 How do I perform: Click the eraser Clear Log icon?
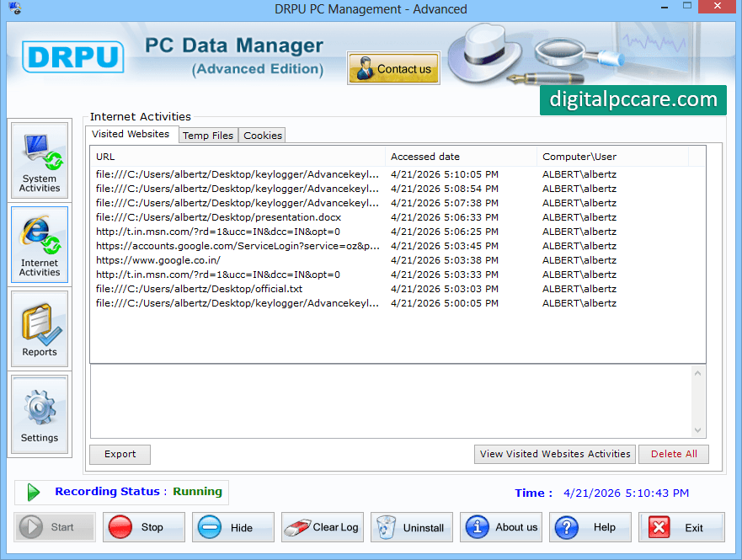(x=296, y=527)
